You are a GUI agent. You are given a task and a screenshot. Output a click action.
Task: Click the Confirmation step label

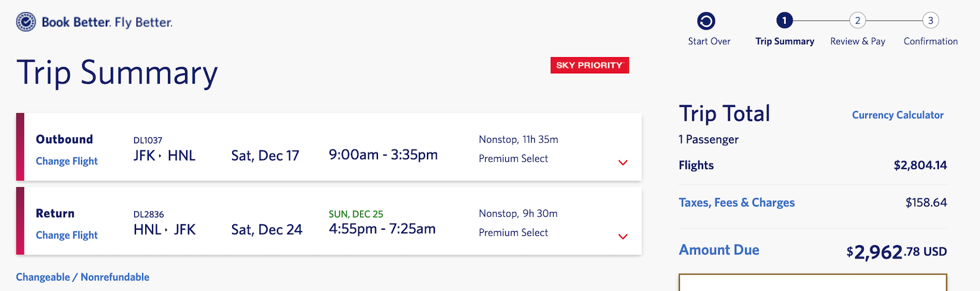tap(930, 41)
